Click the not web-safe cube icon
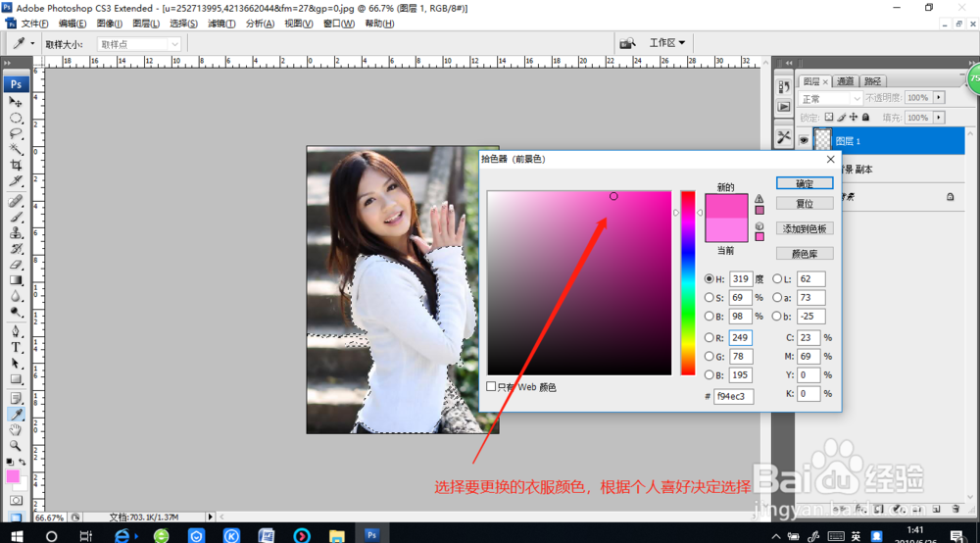This screenshot has width=980, height=543. (759, 226)
